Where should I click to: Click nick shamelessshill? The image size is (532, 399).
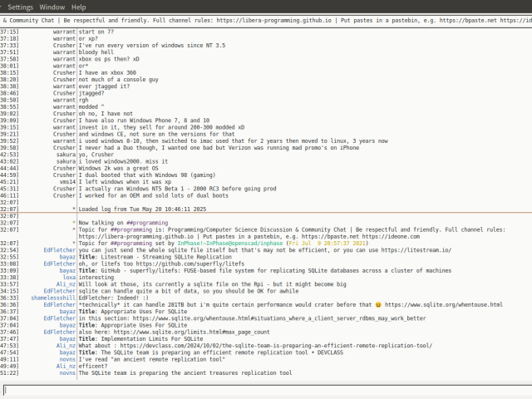(53, 298)
